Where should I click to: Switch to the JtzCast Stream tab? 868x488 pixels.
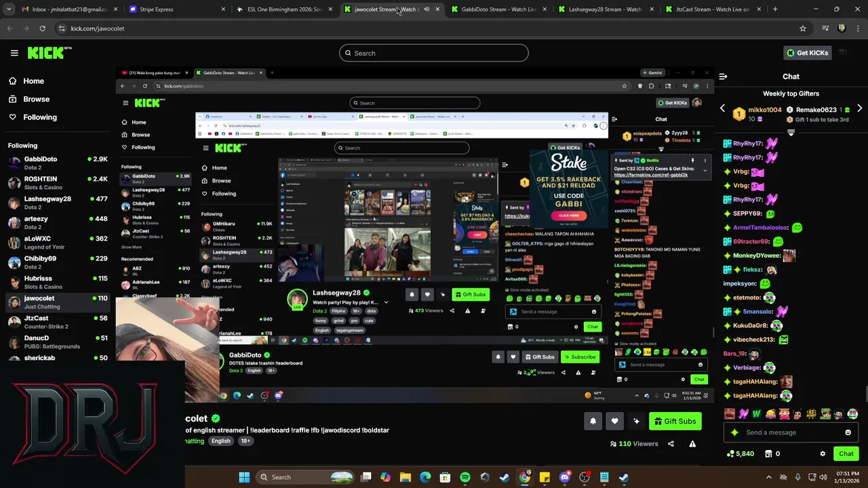pos(712,9)
